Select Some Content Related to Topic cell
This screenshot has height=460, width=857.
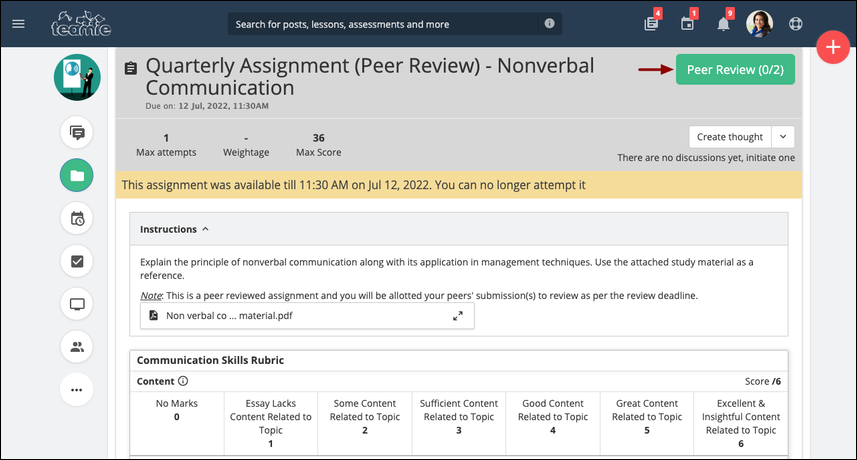(365, 423)
